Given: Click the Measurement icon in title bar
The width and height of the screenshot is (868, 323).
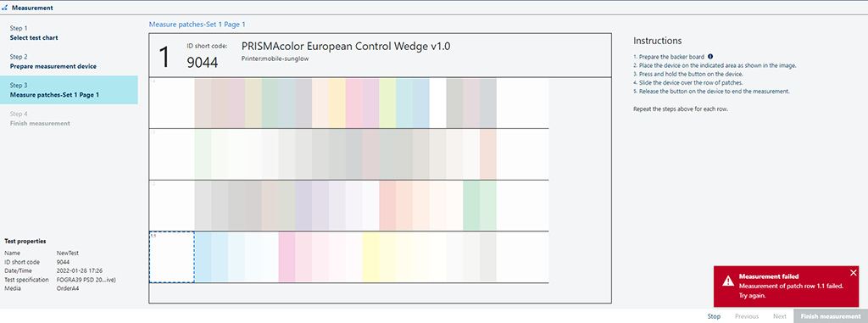Looking at the screenshot, I should (5, 8).
